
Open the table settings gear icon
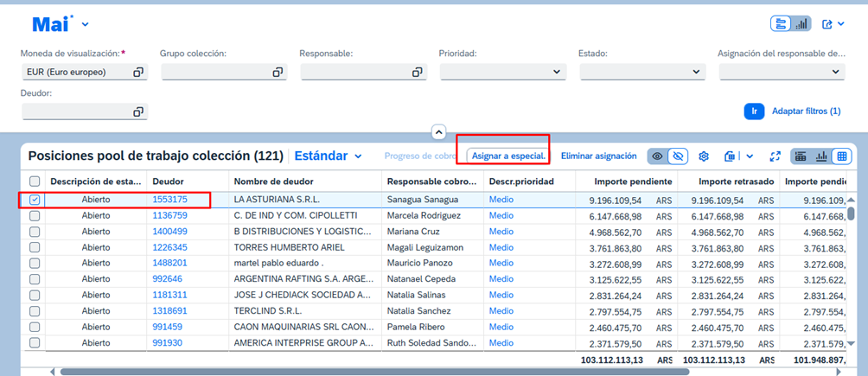click(704, 156)
